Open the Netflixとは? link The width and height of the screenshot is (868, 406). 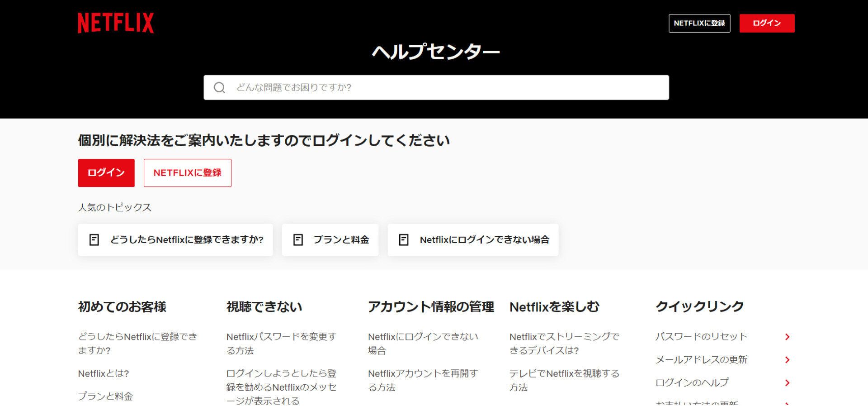(104, 374)
